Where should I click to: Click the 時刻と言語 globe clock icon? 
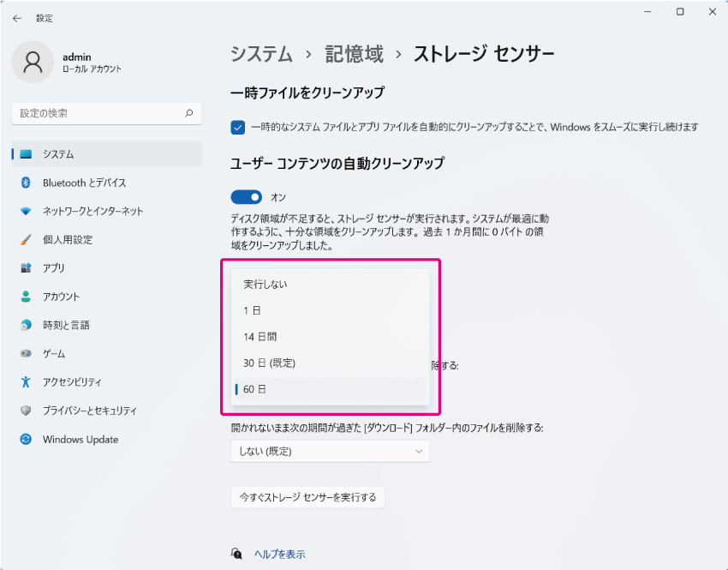[x=26, y=325]
